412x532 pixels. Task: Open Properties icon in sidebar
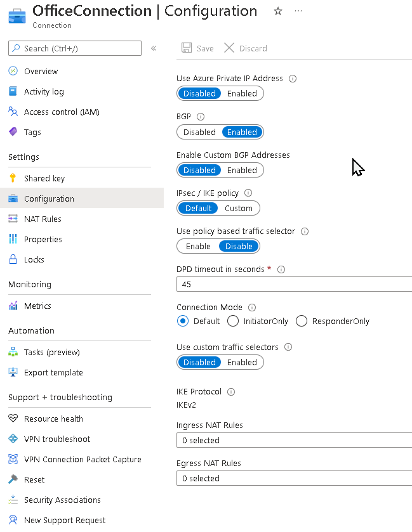point(13,239)
